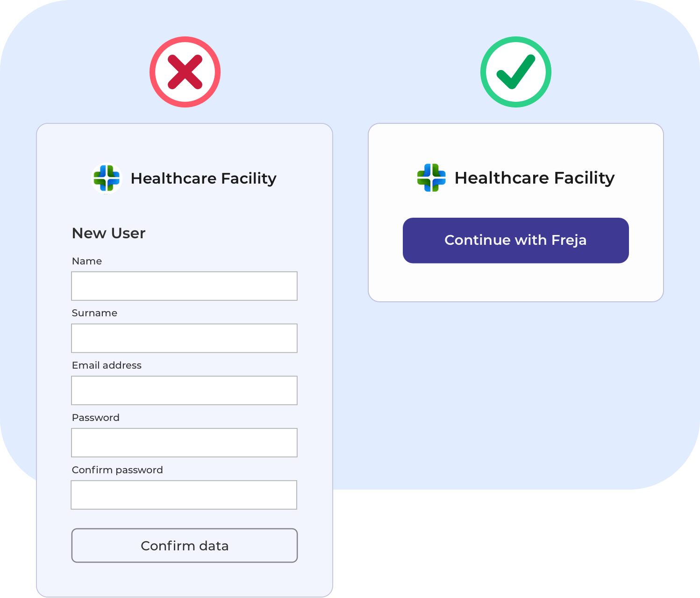The width and height of the screenshot is (700, 598).
Task: Click the Healthcare Facility title on the registration form
Action: coord(203,178)
